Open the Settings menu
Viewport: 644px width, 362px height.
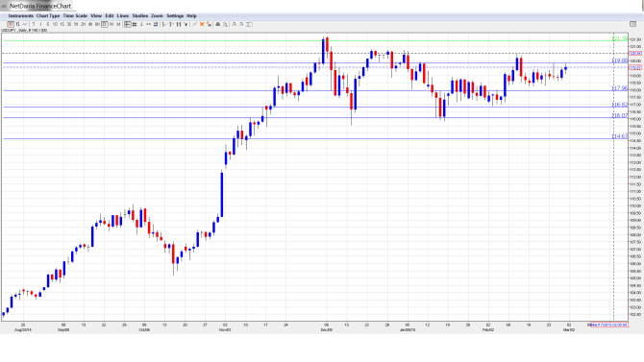(x=175, y=15)
